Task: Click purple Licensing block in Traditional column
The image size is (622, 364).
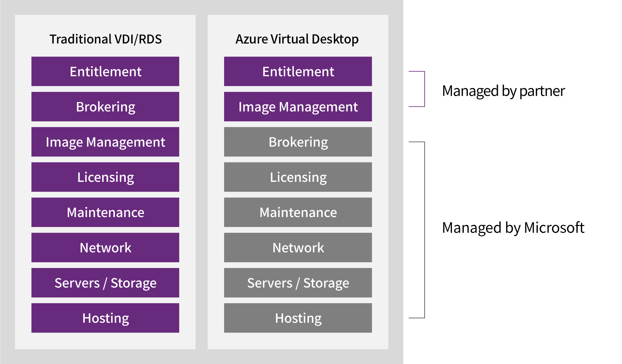Action: point(105,177)
